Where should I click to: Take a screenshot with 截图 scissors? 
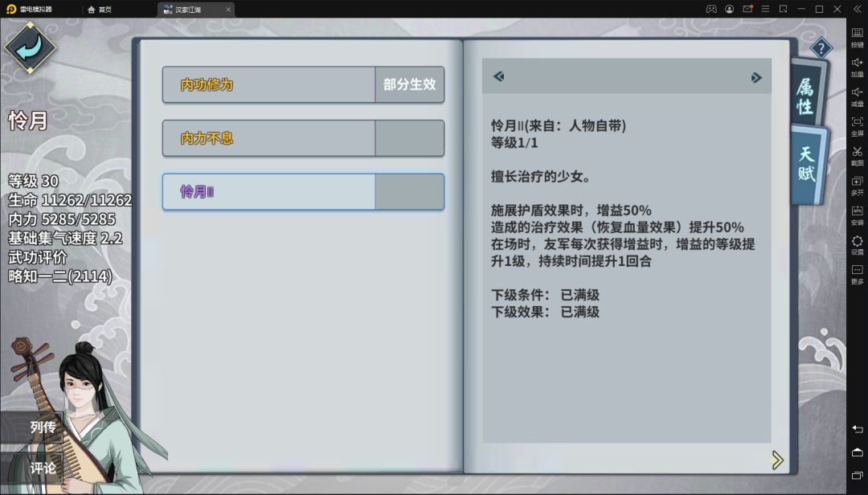pyautogui.click(x=857, y=156)
